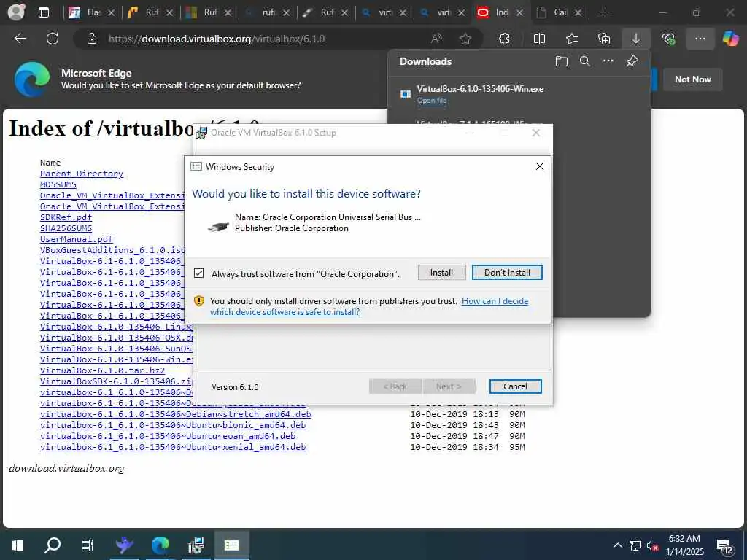Open taskbar Search
The image size is (747, 560).
pos(52,545)
